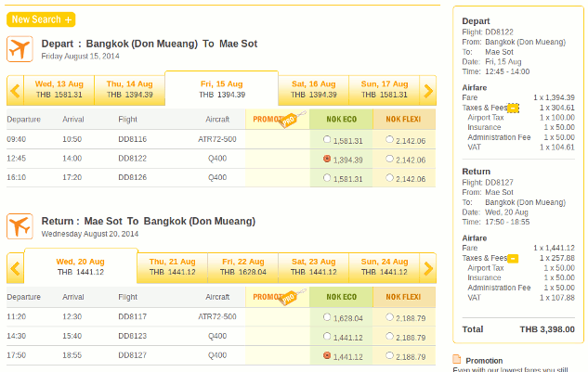
Task: Click the departure NOK FLEXI column header
Action: [x=404, y=119]
